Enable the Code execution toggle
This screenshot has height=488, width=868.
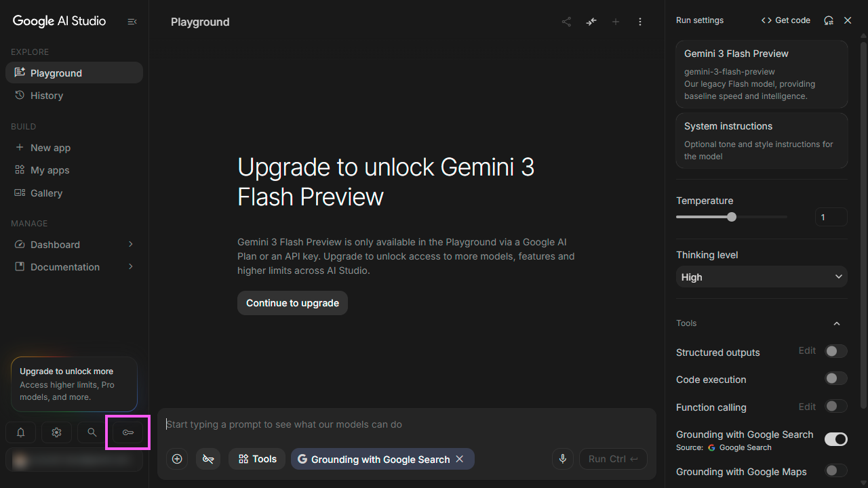(x=836, y=379)
